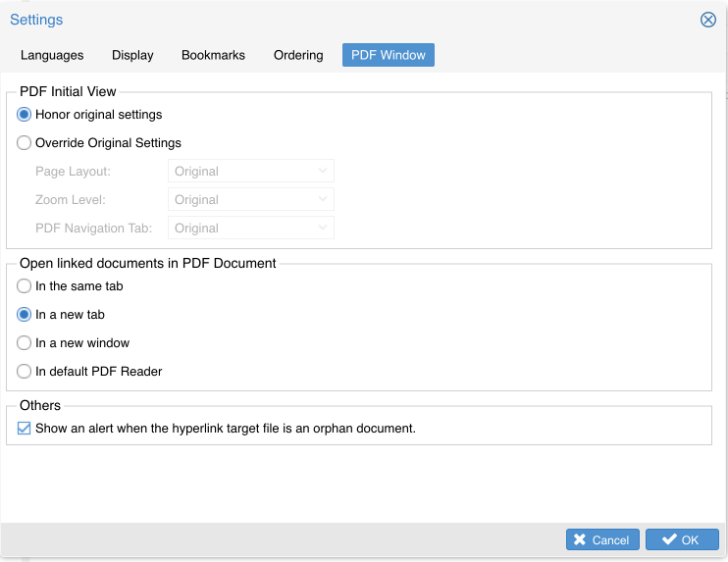The height and width of the screenshot is (562, 728).
Task: Choose In a new tab radio button
Action: click(25, 315)
